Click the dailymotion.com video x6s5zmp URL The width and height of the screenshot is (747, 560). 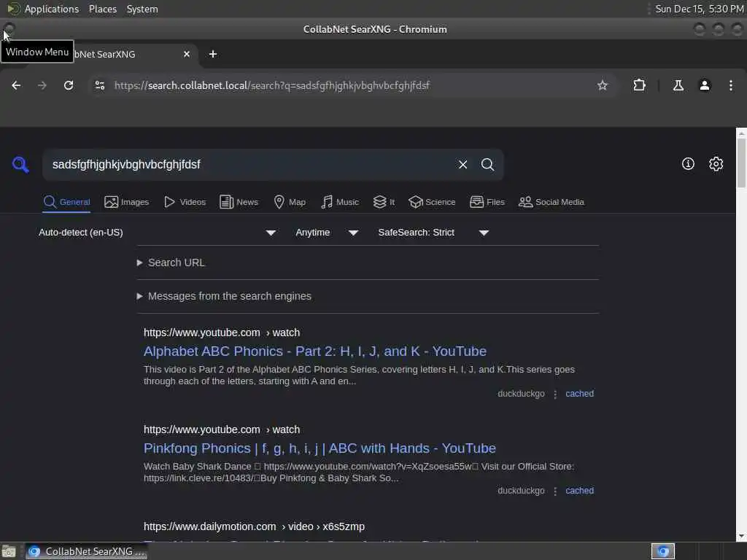254,526
